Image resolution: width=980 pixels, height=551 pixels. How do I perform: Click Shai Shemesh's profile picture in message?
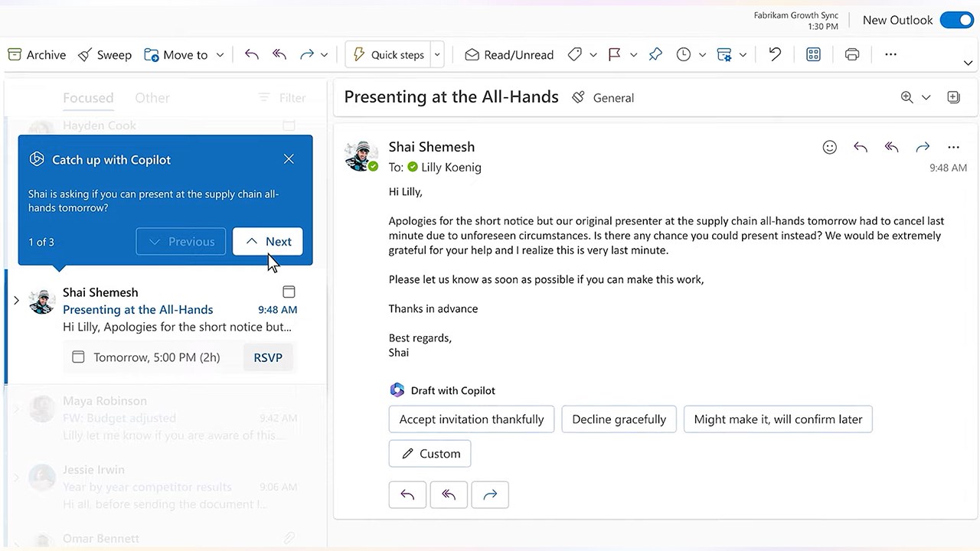point(361,155)
